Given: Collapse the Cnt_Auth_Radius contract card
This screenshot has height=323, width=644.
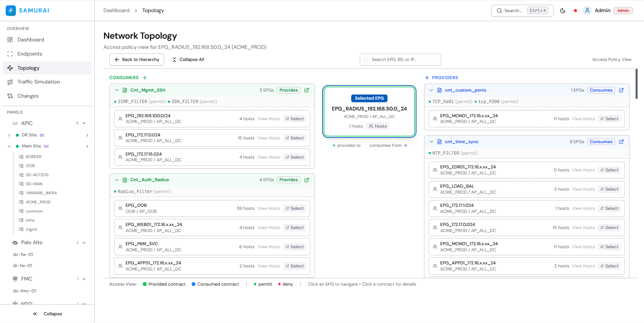Looking at the screenshot, I should tap(117, 180).
